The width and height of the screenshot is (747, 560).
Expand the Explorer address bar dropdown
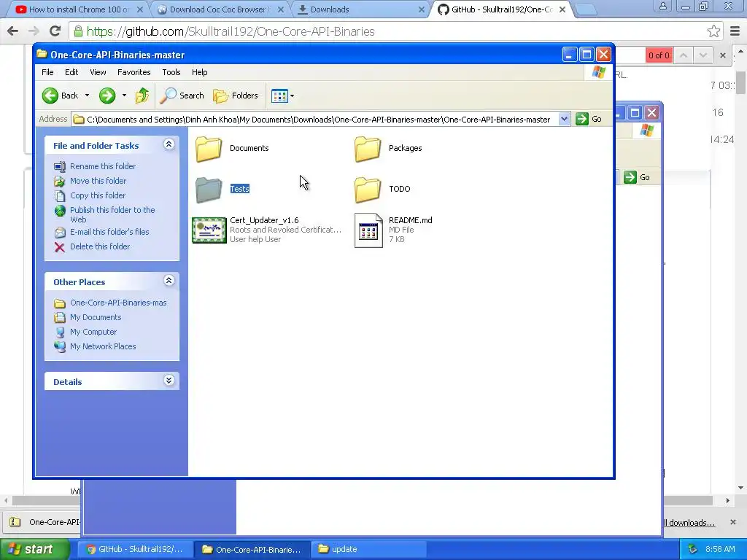tap(564, 119)
